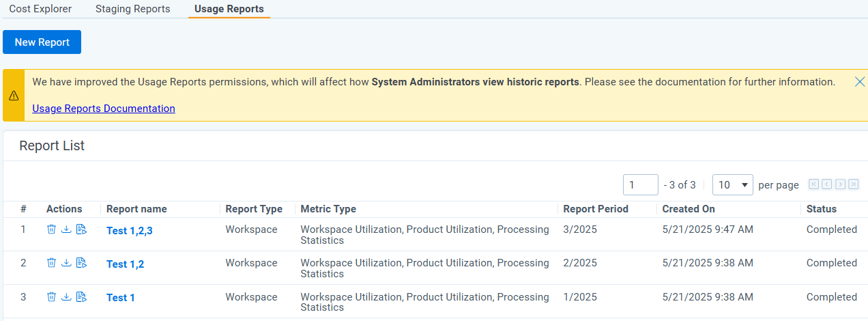This screenshot has width=868, height=321.
Task: Open the Test 1 report
Action: tap(121, 298)
